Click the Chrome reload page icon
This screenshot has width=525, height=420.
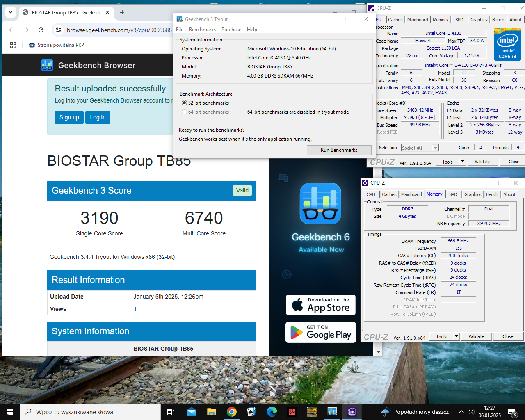point(41,30)
